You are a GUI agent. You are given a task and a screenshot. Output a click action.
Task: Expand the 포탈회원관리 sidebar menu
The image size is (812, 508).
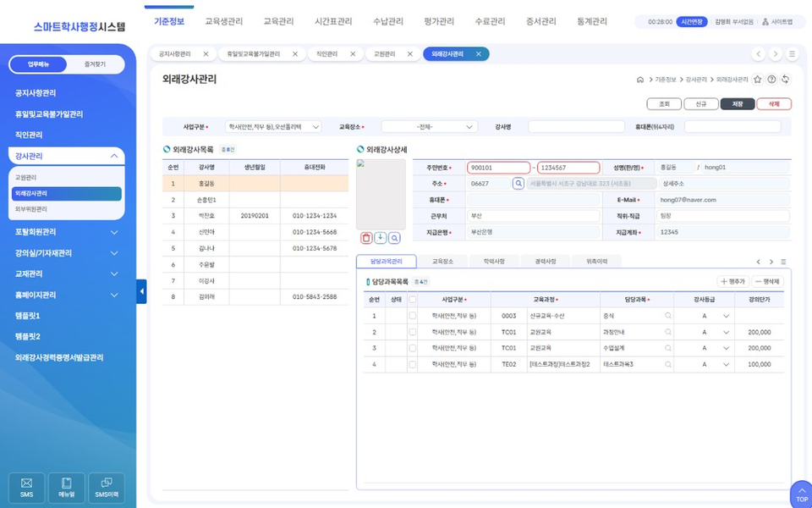66,232
